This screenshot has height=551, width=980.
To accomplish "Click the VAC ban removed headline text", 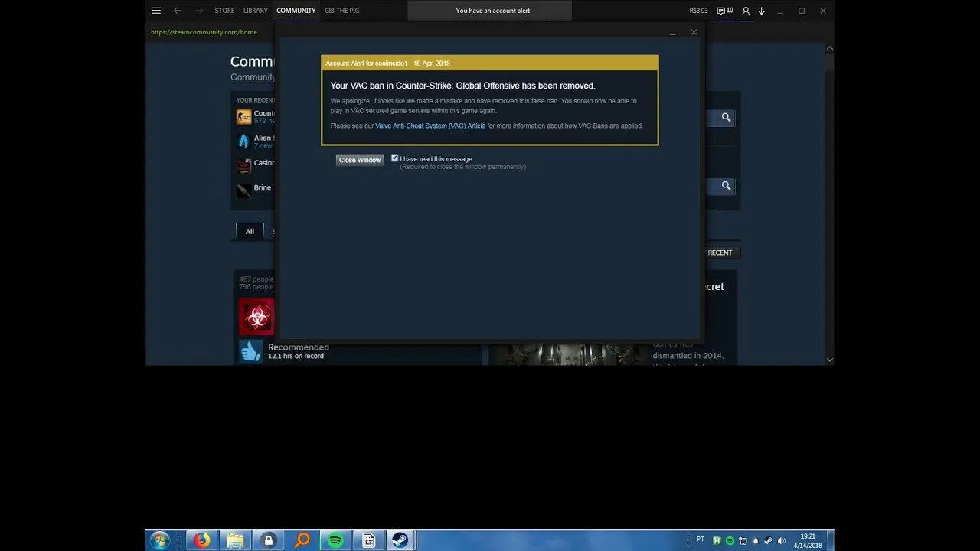I will point(462,86).
